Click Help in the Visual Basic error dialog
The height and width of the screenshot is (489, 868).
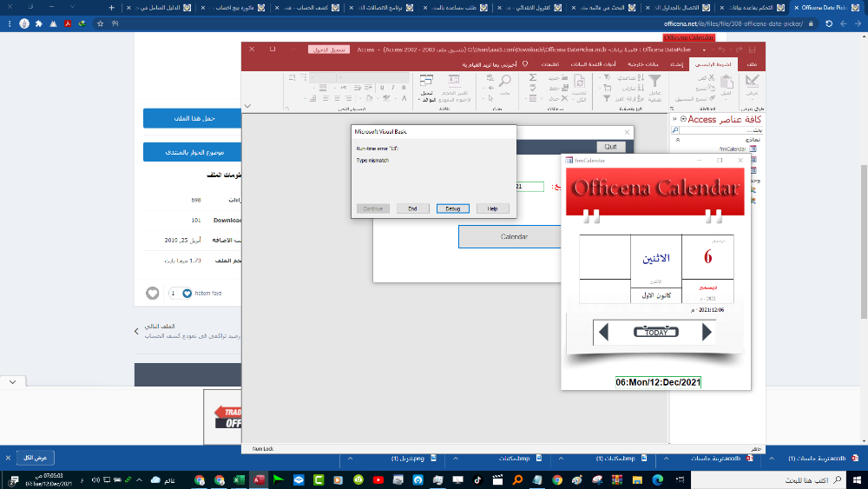[x=493, y=208]
